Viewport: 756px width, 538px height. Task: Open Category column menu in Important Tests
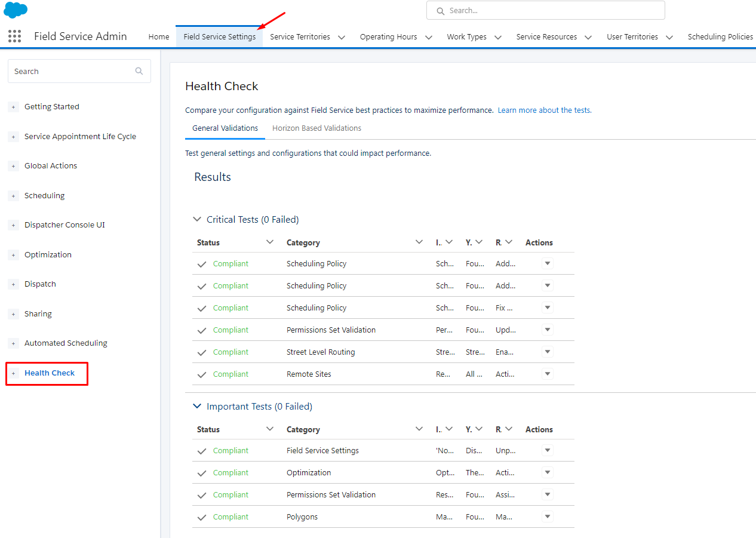[419, 429]
